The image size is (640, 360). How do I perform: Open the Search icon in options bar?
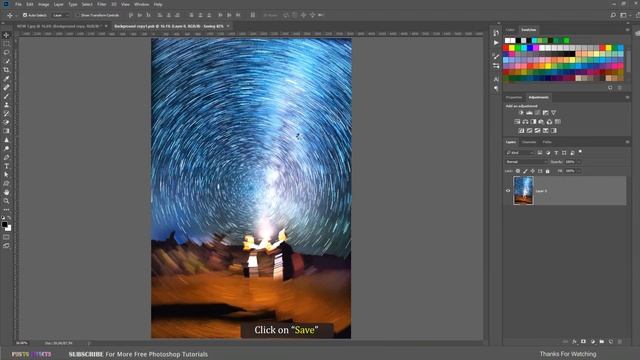pos(613,15)
